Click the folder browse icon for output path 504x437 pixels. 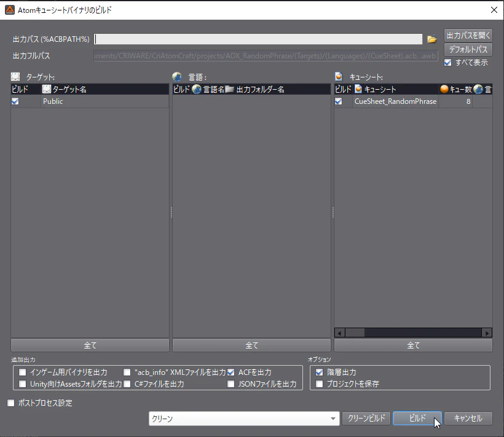432,39
